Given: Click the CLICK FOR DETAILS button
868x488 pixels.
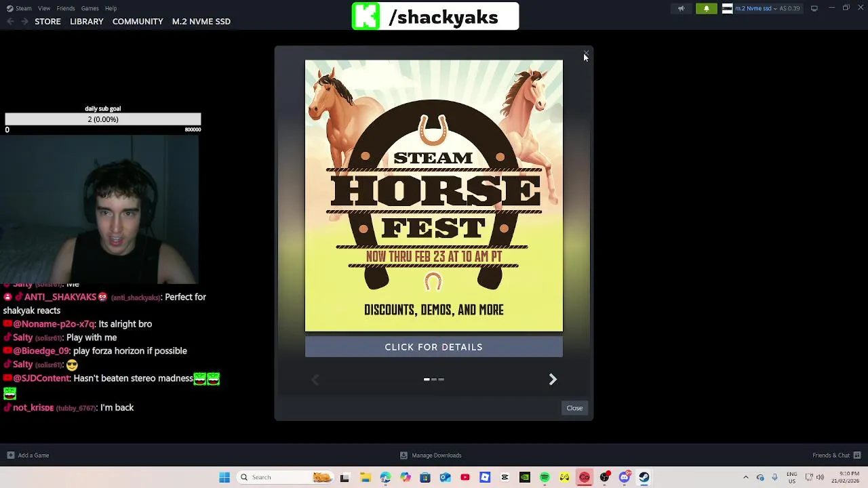Looking at the screenshot, I should tap(433, 347).
